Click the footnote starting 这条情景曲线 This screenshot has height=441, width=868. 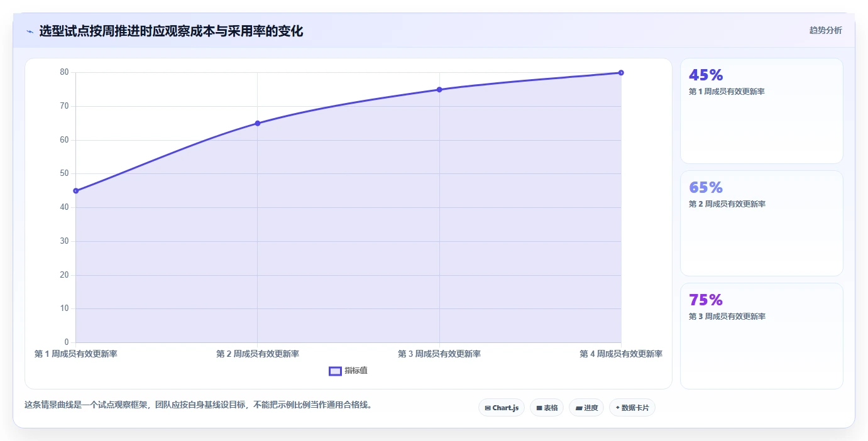click(200, 405)
